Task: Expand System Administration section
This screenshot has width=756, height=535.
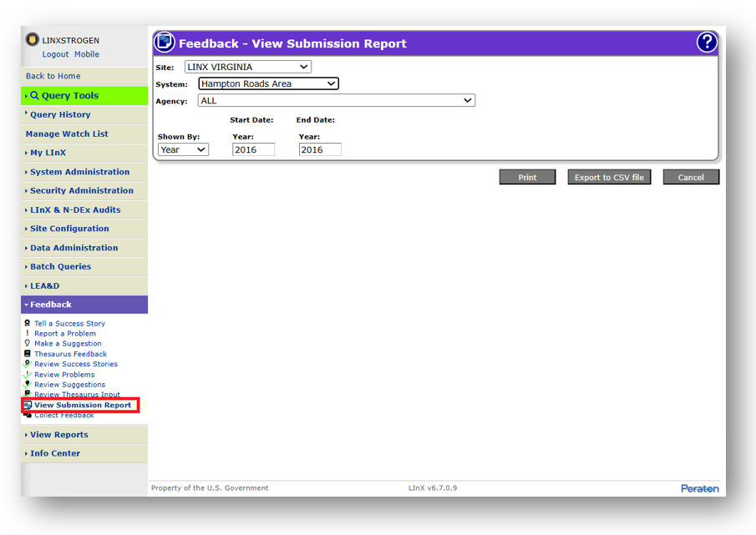Action: [84, 172]
